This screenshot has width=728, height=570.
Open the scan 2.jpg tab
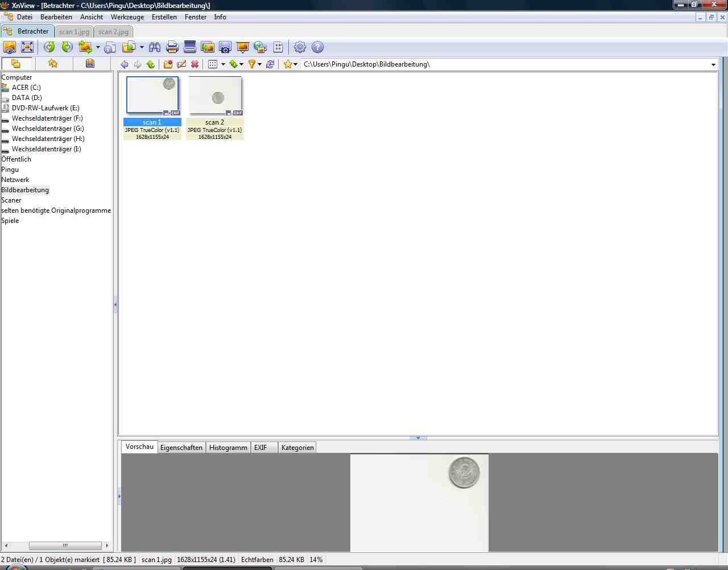tap(113, 32)
